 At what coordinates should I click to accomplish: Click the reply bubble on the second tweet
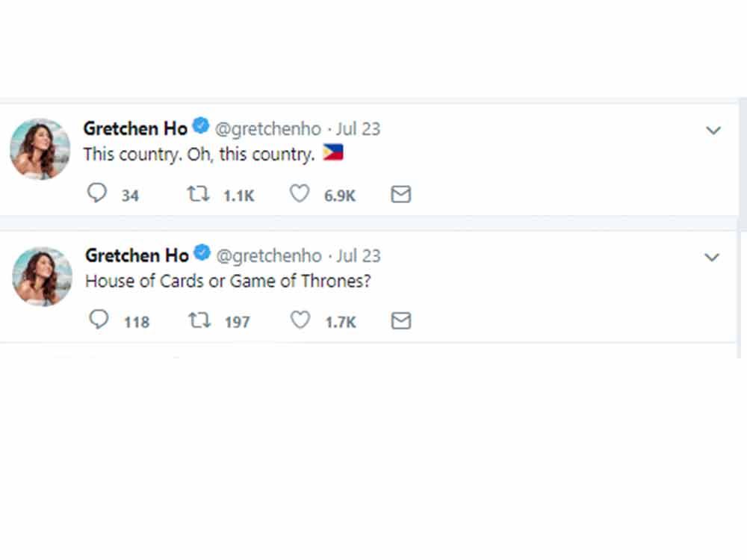pyautogui.click(x=98, y=320)
